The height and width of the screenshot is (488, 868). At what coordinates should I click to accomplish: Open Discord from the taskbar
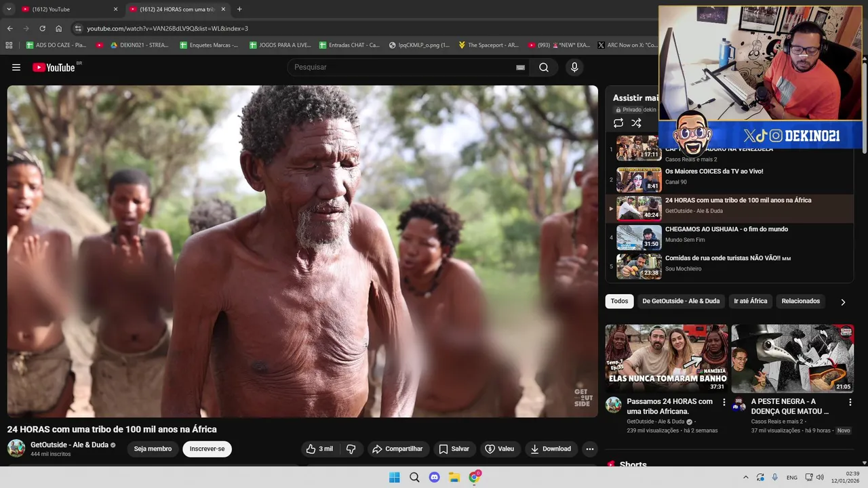pos(435,477)
